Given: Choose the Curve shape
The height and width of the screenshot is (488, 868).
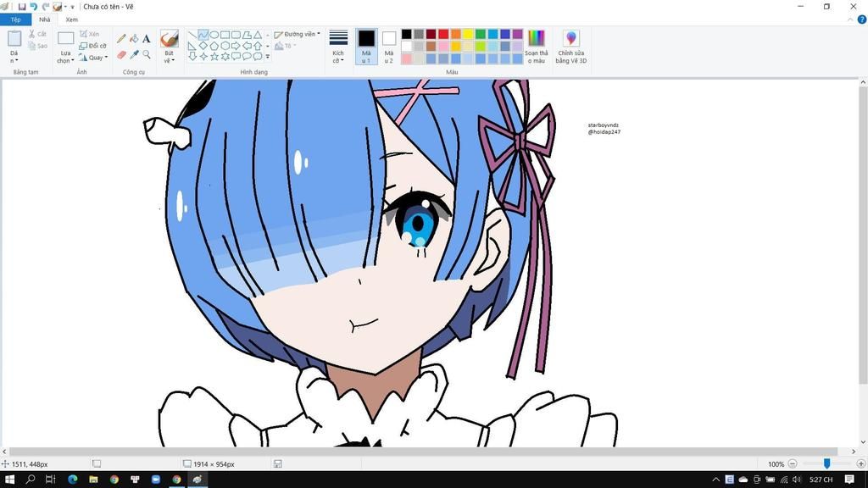Looking at the screenshot, I should 203,35.
